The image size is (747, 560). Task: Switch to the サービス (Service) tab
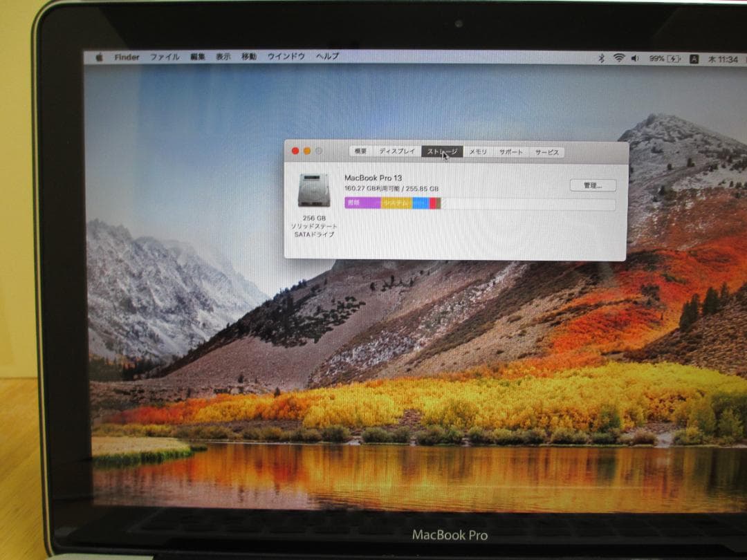tap(547, 151)
